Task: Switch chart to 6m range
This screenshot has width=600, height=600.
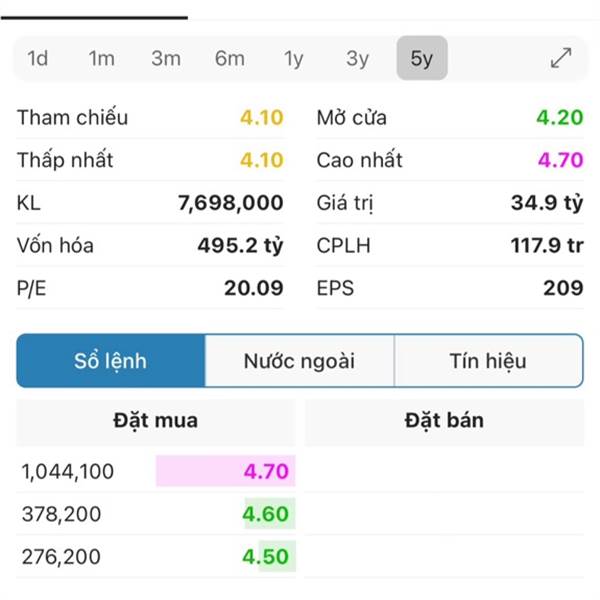Action: [230, 59]
